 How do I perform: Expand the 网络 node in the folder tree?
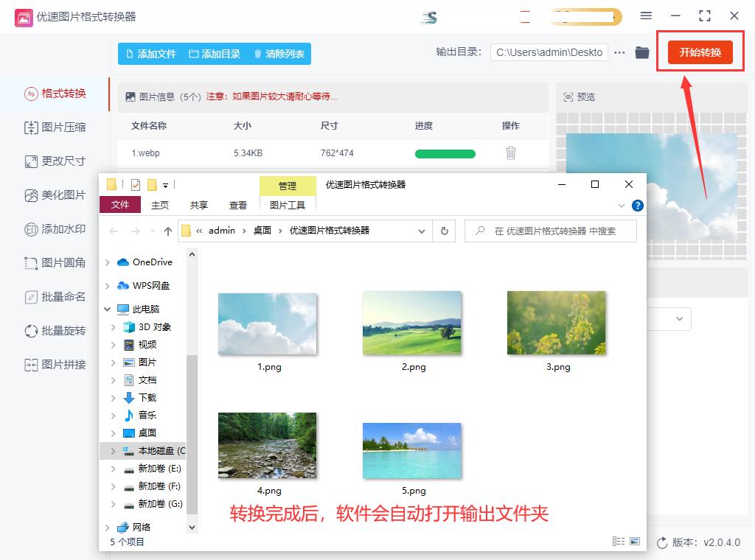107,528
